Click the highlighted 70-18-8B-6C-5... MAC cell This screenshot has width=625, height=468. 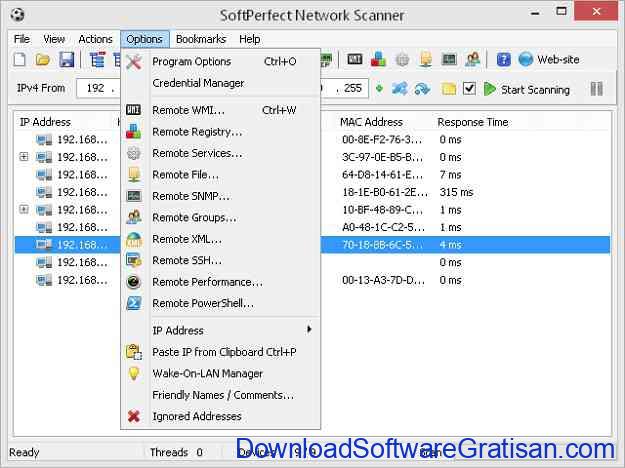coord(382,245)
